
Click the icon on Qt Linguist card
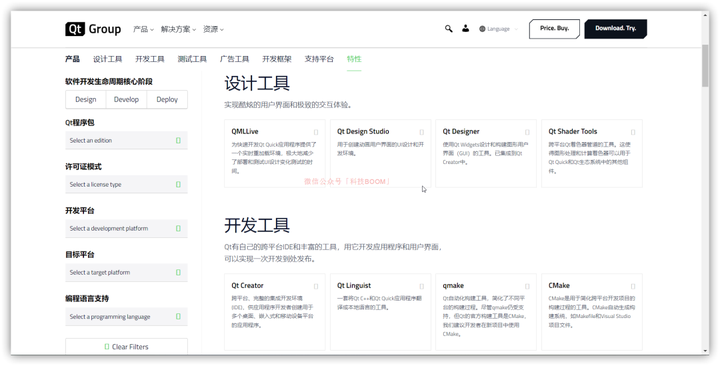[x=422, y=286]
